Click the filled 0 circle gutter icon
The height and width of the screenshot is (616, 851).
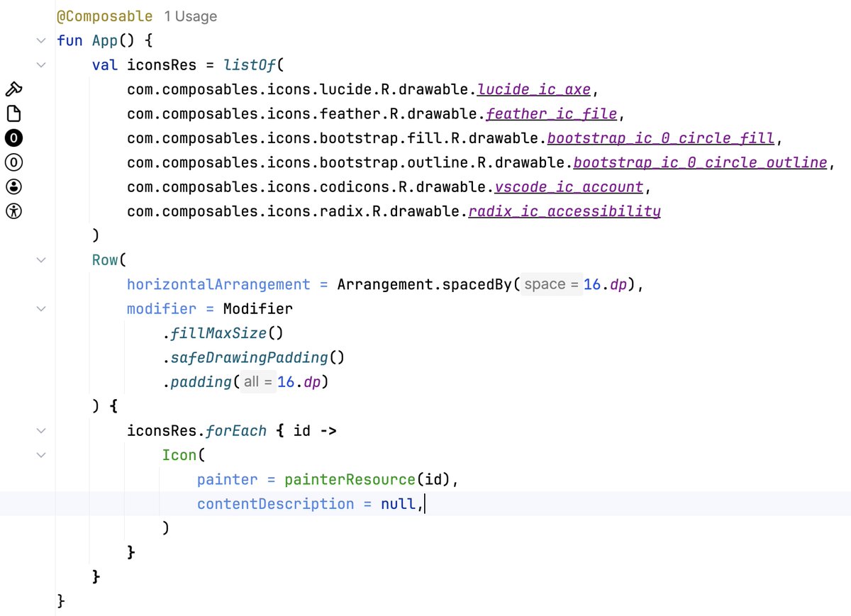click(14, 138)
